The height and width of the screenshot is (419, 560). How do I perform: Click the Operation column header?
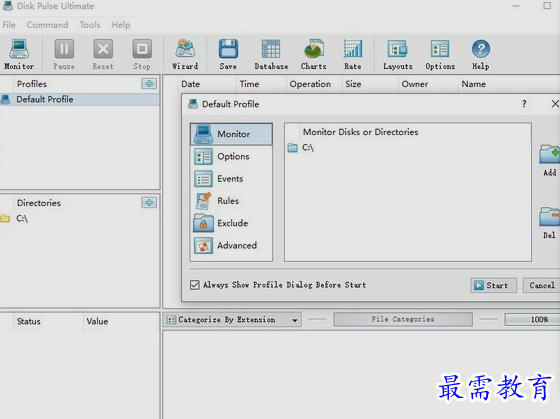click(x=314, y=84)
